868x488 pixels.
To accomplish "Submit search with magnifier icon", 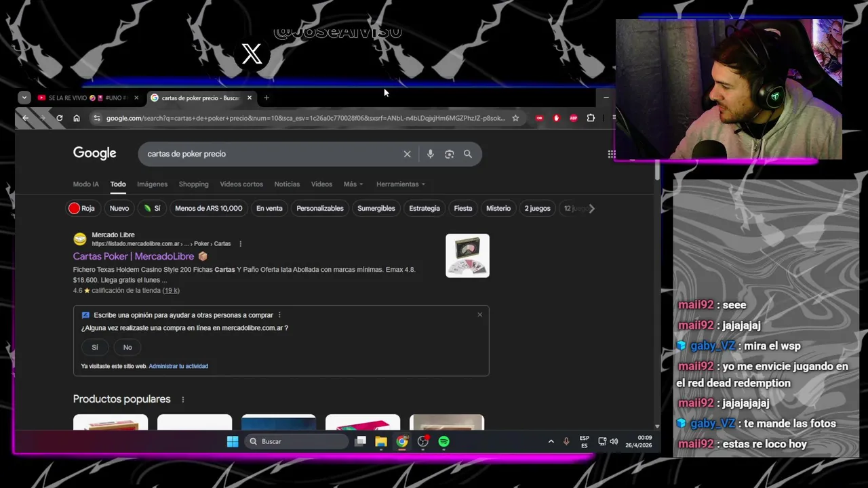I will pos(468,154).
